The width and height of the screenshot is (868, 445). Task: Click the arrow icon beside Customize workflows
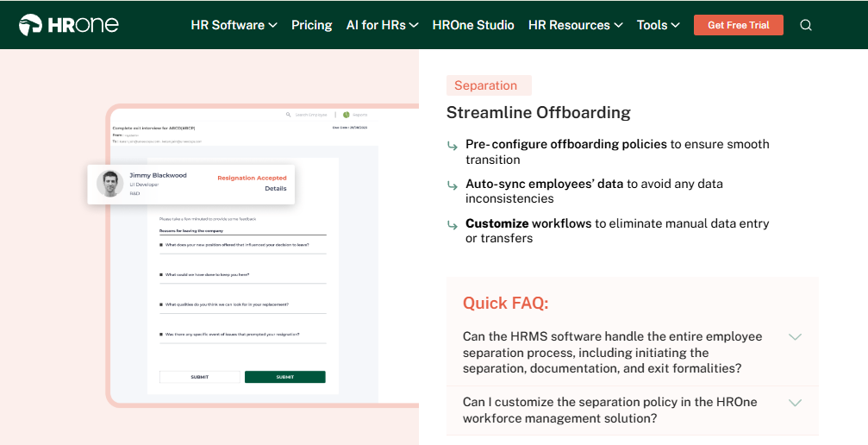pos(453,225)
